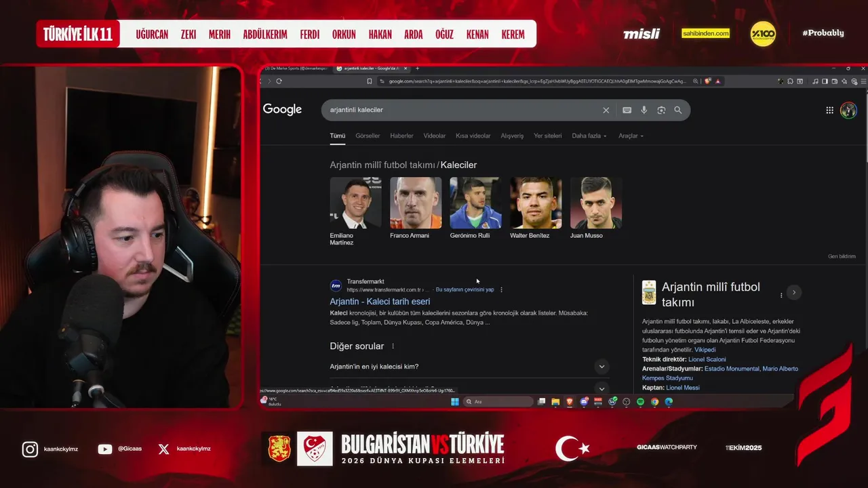Open more options for the Transfermarkt result

coord(502,289)
